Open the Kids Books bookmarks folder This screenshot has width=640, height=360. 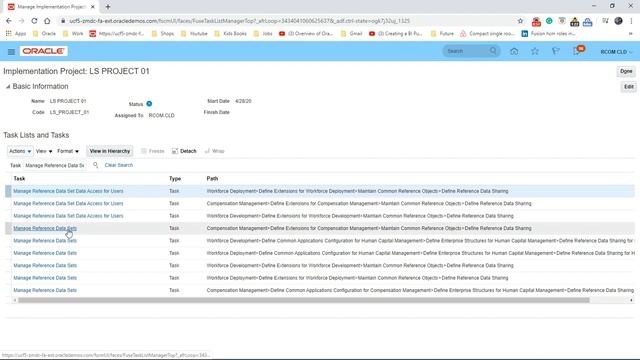pos(230,33)
